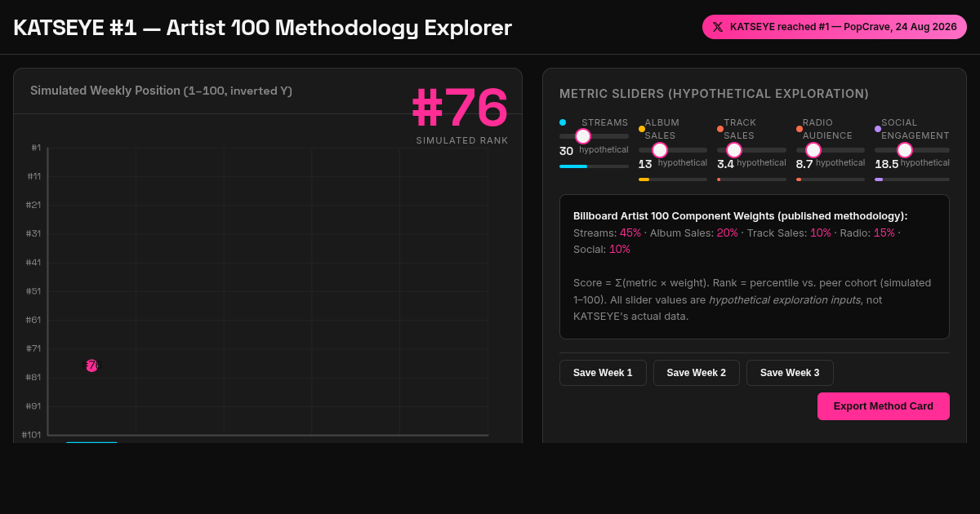The width and height of the screenshot is (980, 514).
Task: Click the cyan Streams progress bar
Action: pyautogui.click(x=573, y=166)
